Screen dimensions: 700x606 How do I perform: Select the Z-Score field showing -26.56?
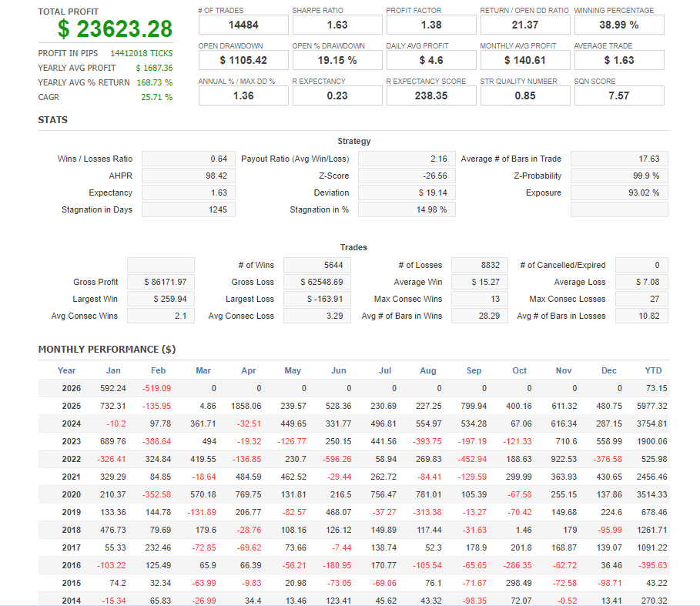405,176
